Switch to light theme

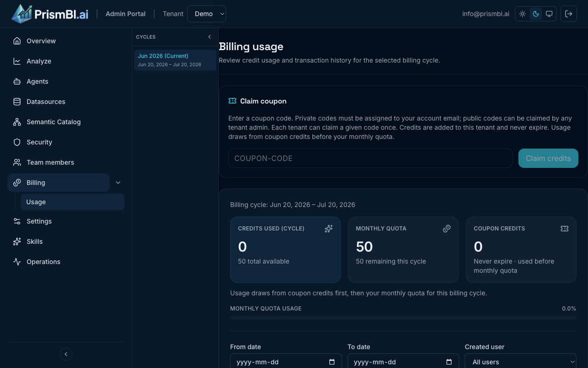[x=523, y=14]
